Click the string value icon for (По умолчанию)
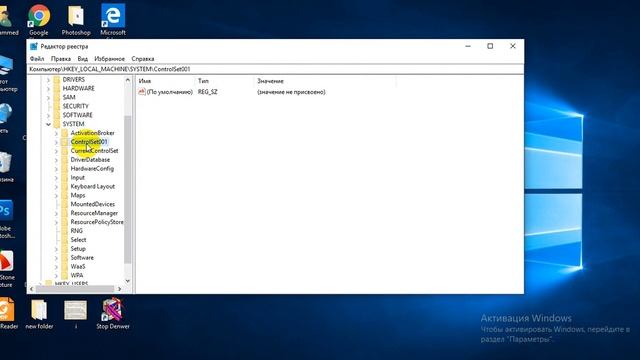This screenshot has width=640, height=360. [142, 92]
